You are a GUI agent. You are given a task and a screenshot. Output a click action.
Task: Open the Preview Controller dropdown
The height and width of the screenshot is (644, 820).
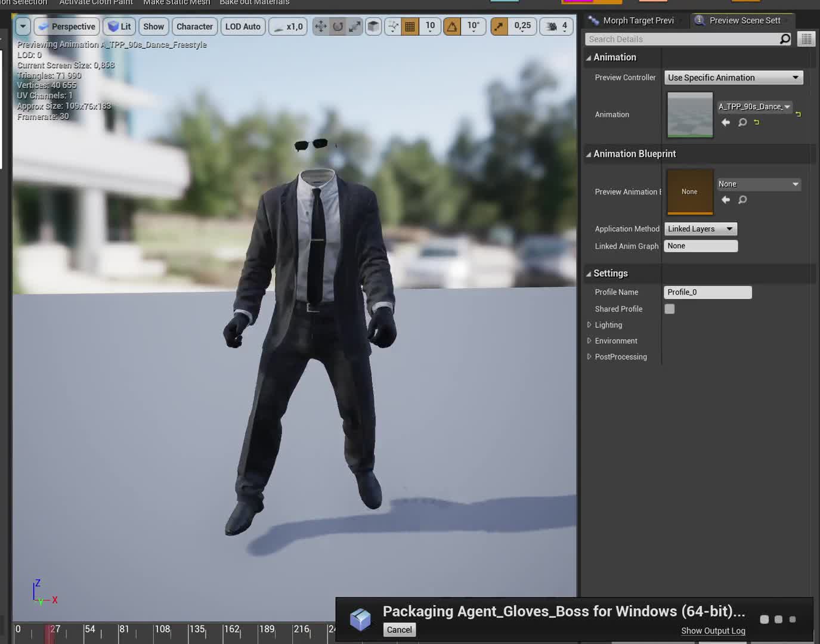734,78
